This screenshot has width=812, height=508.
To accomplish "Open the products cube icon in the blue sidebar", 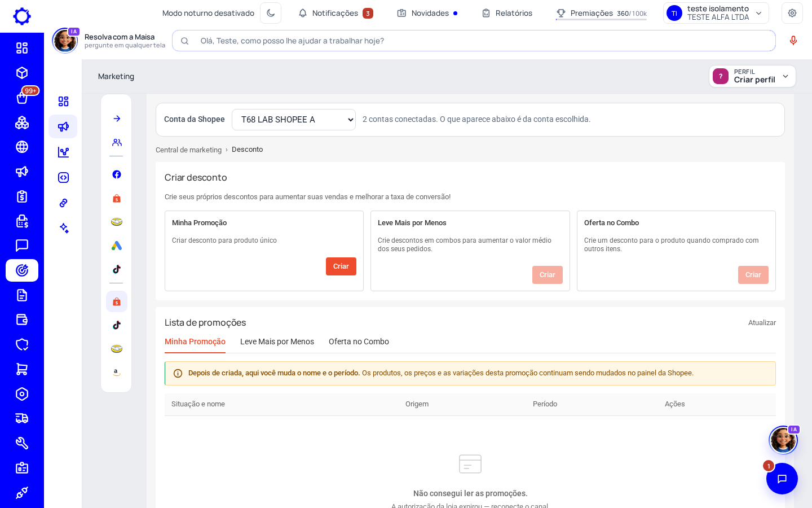I will pyautogui.click(x=22, y=73).
